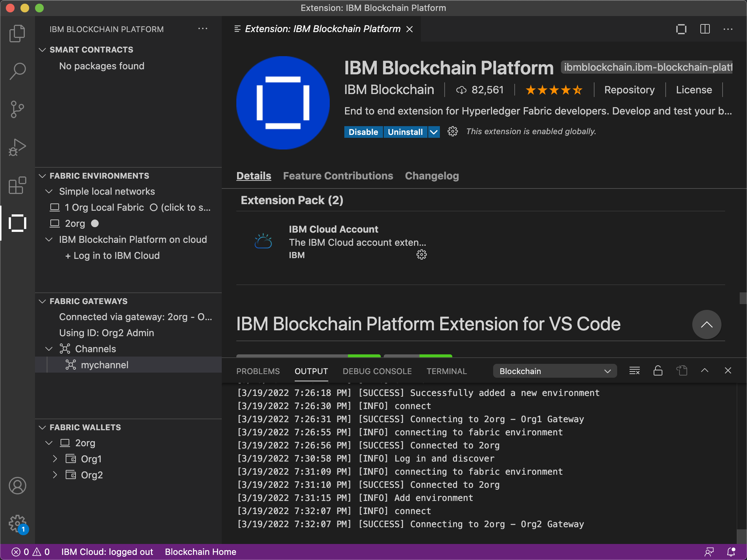747x560 pixels.
Task: Open notifications bell in status bar
Action: point(731,552)
